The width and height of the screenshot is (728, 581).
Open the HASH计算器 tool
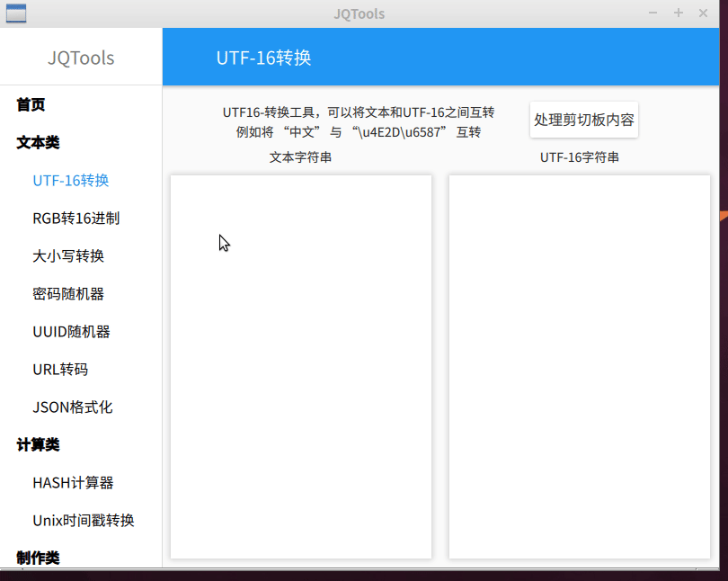[x=73, y=483]
